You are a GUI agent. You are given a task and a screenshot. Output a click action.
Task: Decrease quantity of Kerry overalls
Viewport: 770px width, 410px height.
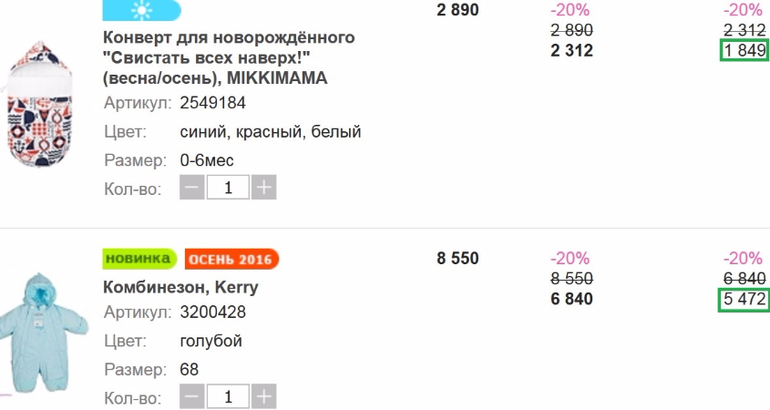(x=193, y=397)
